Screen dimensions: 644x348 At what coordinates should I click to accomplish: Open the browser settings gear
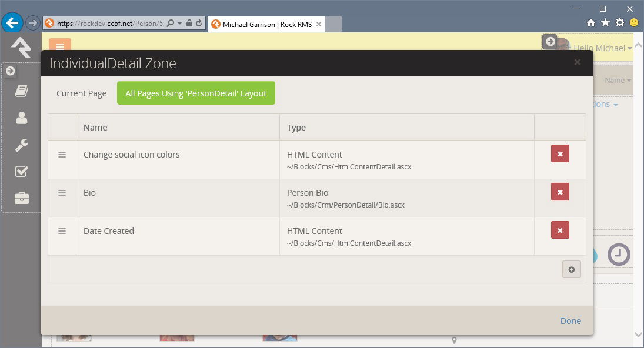coord(619,23)
